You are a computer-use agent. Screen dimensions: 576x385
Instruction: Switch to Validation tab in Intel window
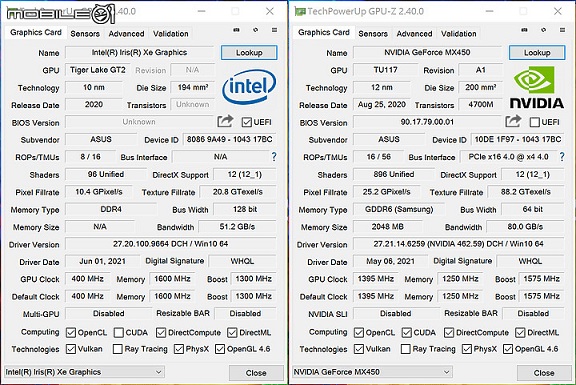click(171, 34)
